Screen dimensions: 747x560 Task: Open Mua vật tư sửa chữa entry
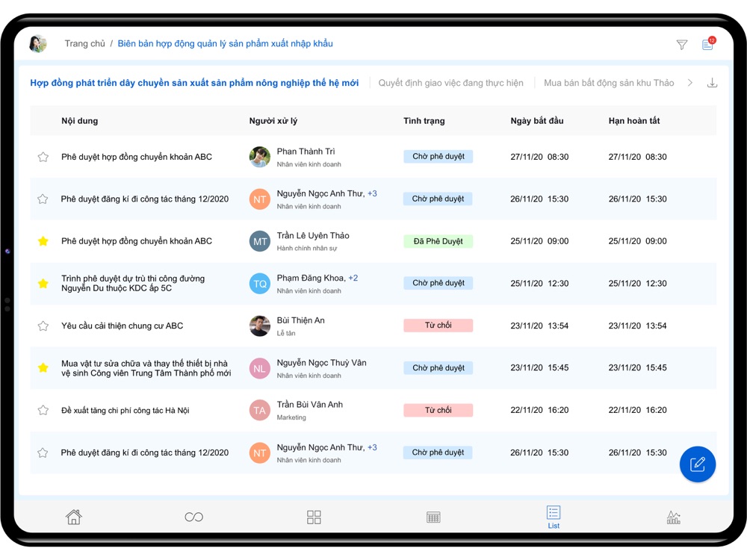coord(146,368)
